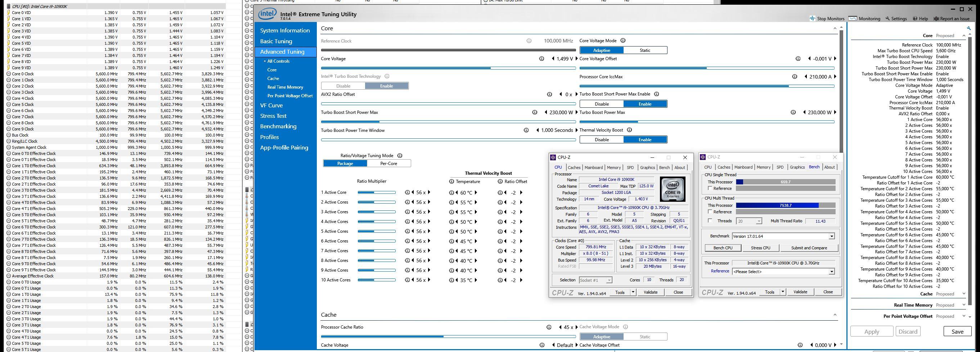Screen dimensions: 980x352
Task: Open the Reference Please Select dropdown
Action: pos(832,271)
